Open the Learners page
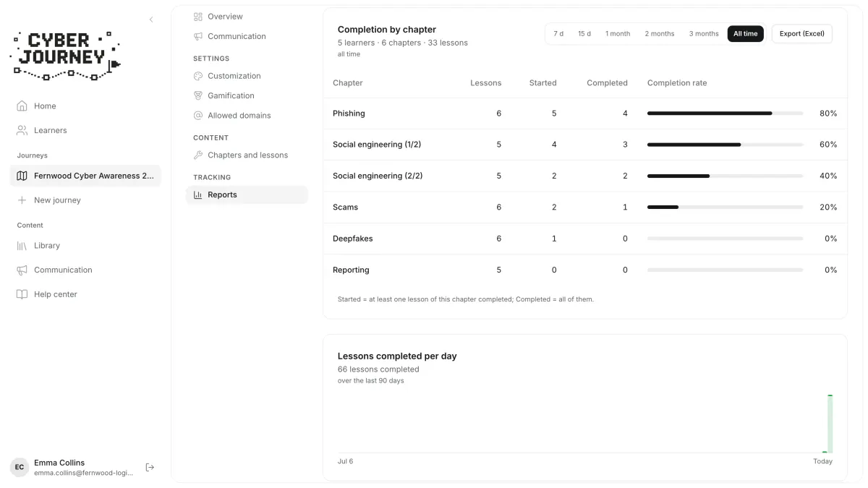This screenshot has height=488, width=868. 85,130
